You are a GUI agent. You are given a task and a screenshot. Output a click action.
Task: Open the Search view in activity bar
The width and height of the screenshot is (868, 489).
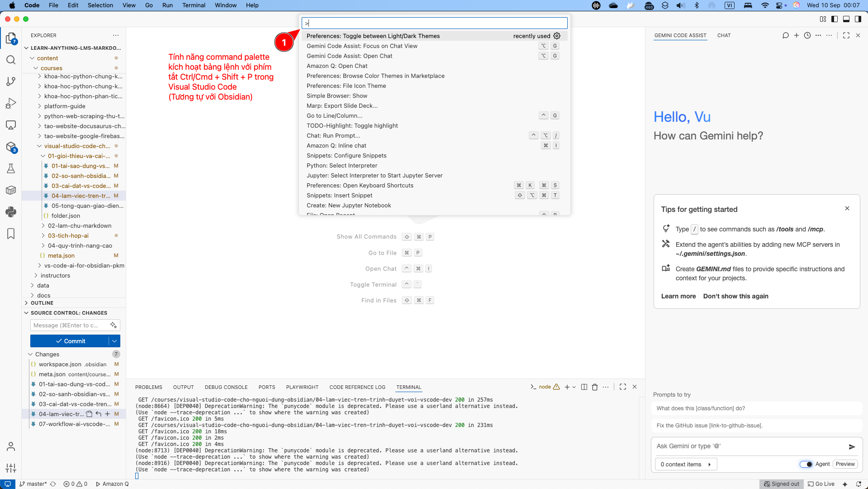click(11, 60)
